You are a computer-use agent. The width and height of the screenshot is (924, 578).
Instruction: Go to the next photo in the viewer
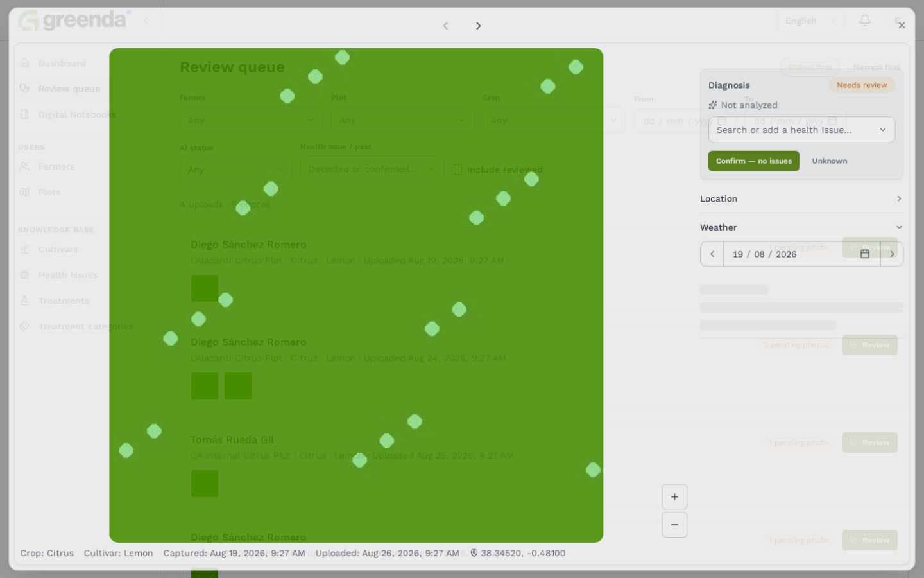click(478, 26)
